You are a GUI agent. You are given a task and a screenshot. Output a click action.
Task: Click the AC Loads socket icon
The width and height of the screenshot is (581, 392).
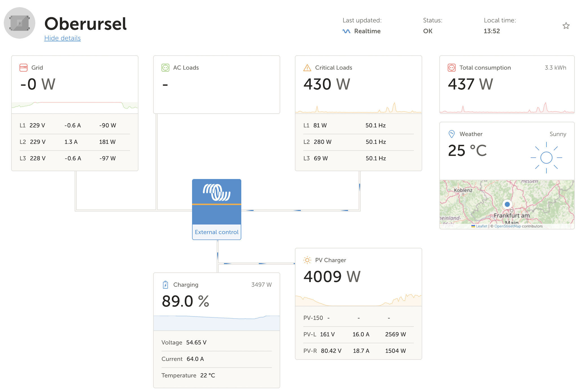point(165,68)
